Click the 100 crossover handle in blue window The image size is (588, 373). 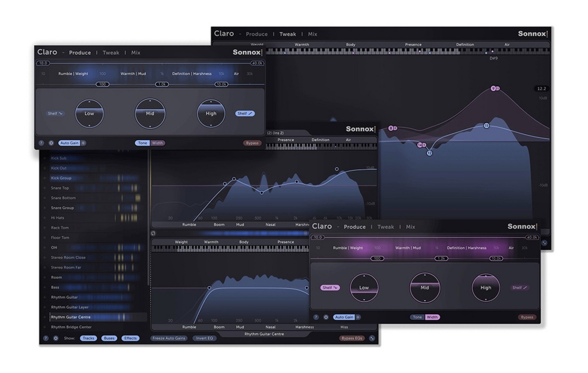coord(102,84)
